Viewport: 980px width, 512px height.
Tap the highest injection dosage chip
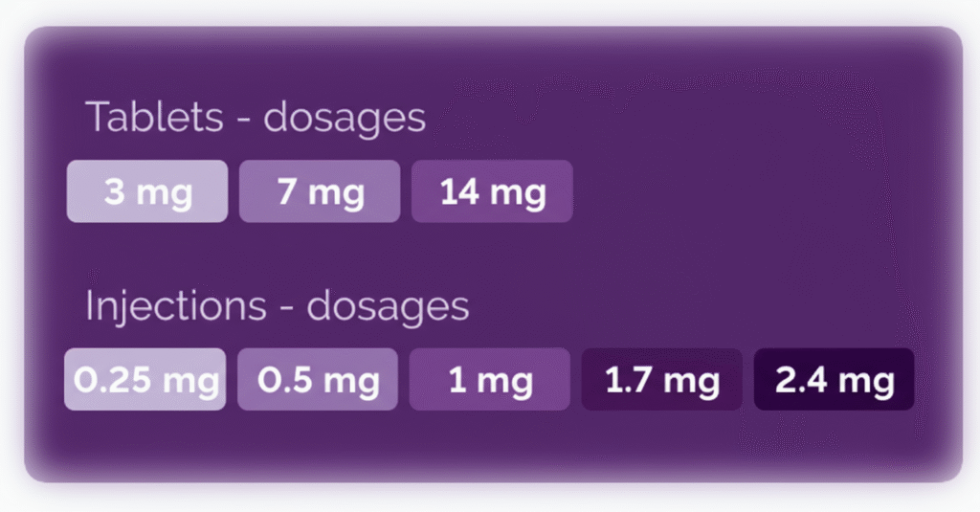(x=835, y=380)
